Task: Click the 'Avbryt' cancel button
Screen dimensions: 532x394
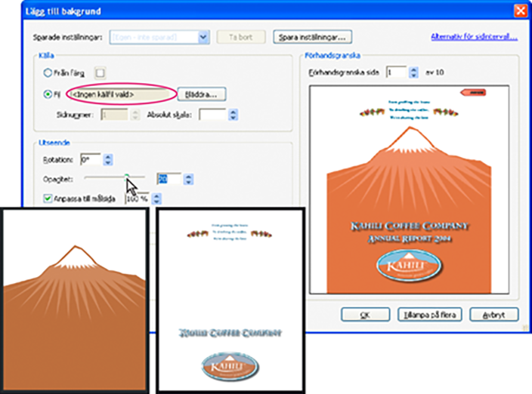Action: point(494,315)
